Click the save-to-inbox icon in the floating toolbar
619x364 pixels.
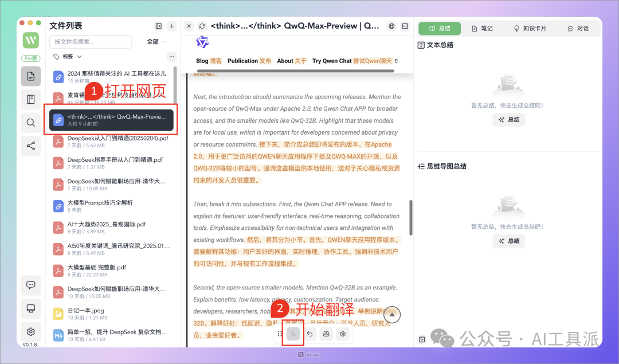326,334
